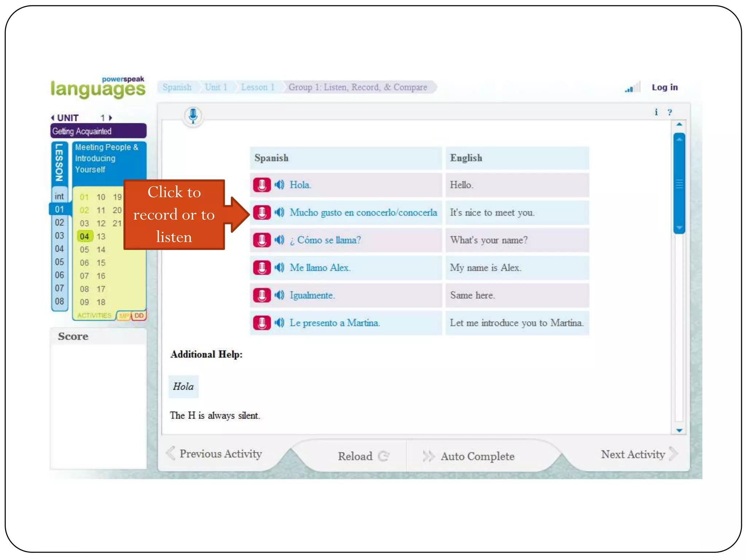The height and width of the screenshot is (560, 747).
Task: Listen to Le presento a Martina audio
Action: click(x=279, y=323)
